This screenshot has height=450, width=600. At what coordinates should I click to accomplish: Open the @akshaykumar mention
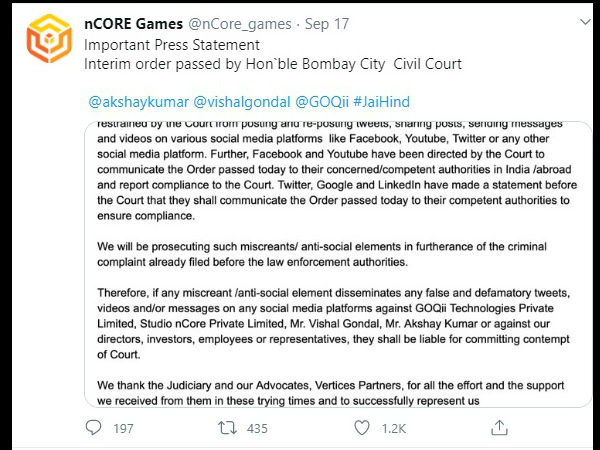139,102
